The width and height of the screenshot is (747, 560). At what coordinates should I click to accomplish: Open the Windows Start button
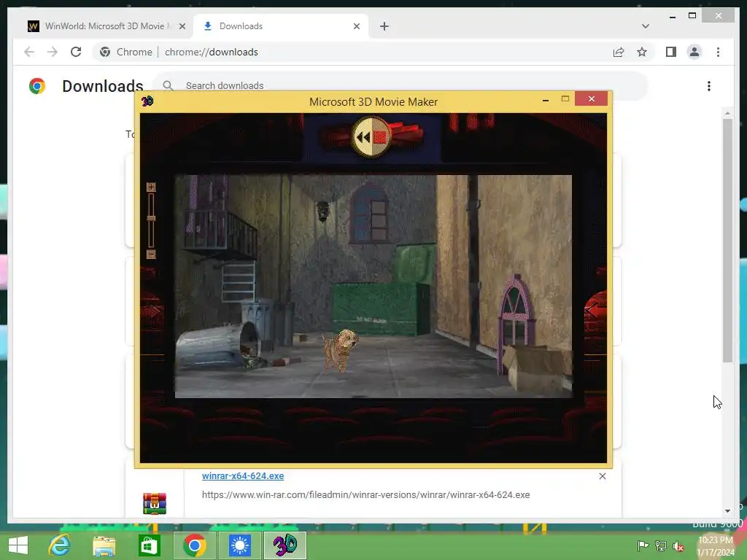point(18,545)
